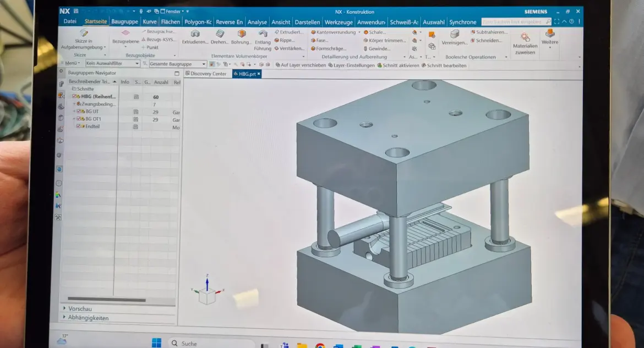Click the Schale shell tool
Image resolution: width=644 pixels, height=348 pixels.
coord(375,32)
